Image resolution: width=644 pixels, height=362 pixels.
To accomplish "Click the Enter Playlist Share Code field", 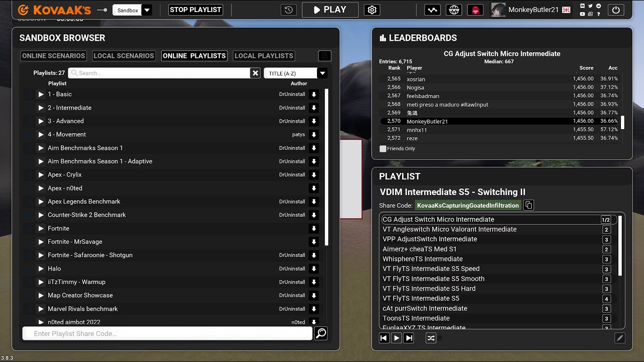I will [x=168, y=333].
